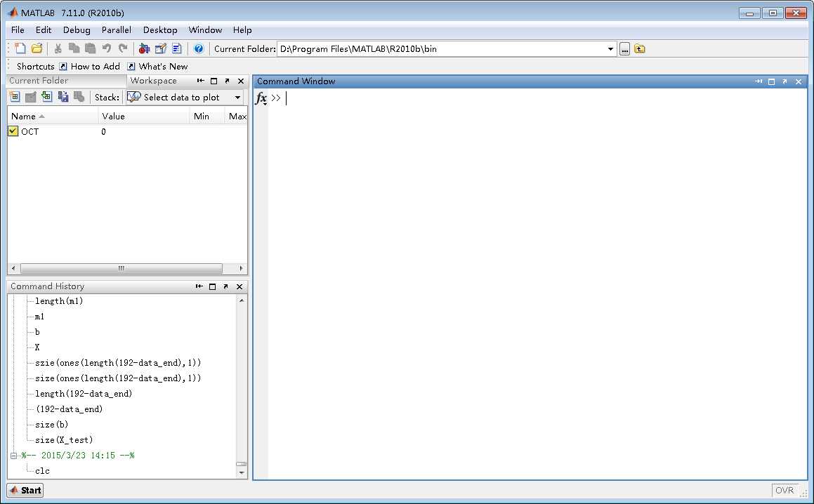Viewport: 814px width, 504px height.
Task: Close the Workspace panel
Action: pyautogui.click(x=241, y=81)
